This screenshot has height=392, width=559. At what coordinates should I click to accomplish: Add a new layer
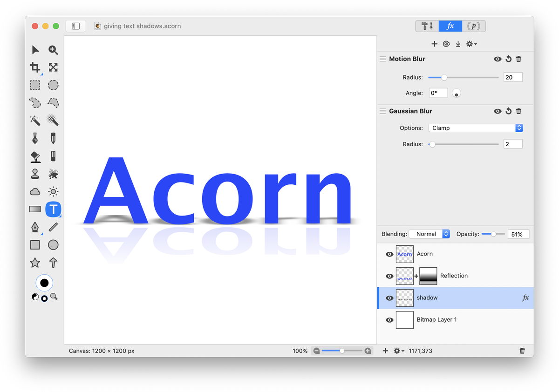(x=385, y=351)
